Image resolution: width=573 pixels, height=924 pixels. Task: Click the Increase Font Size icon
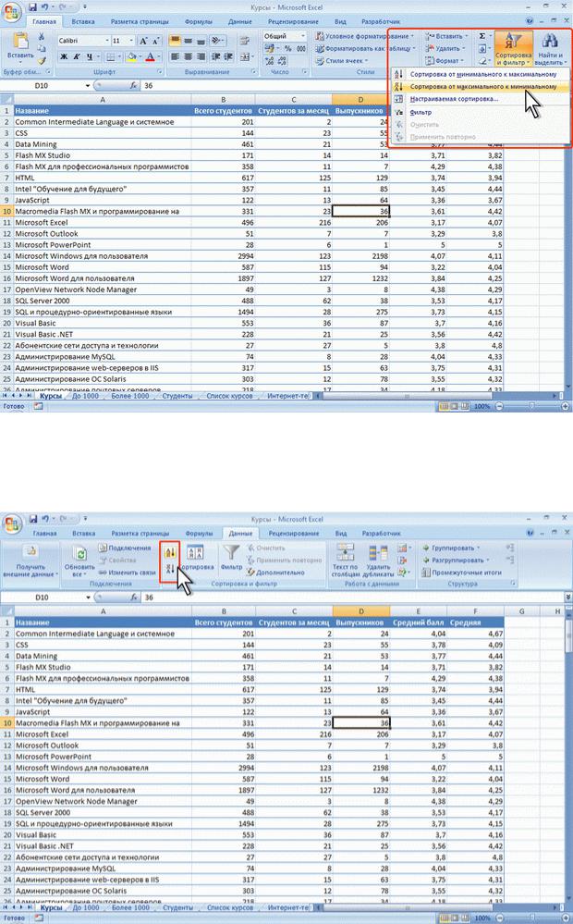point(143,41)
